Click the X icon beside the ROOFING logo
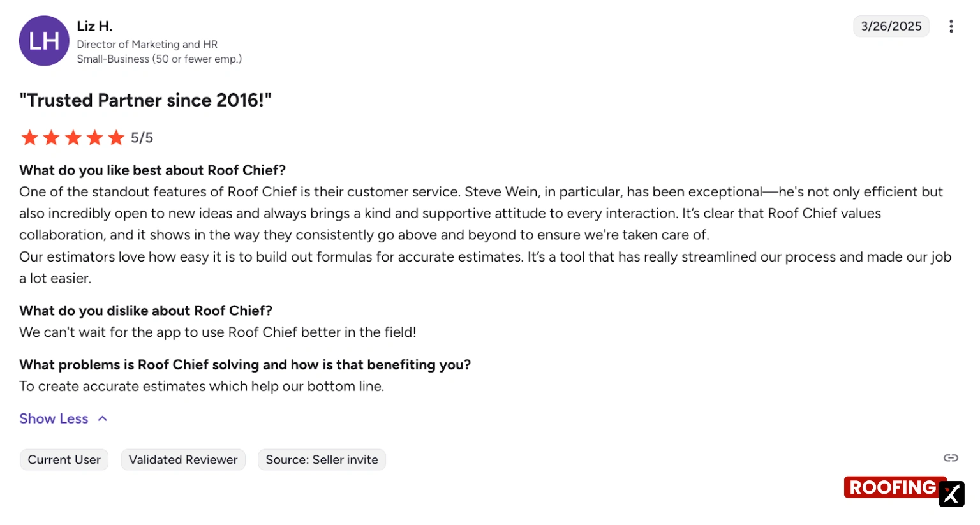 [951, 494]
